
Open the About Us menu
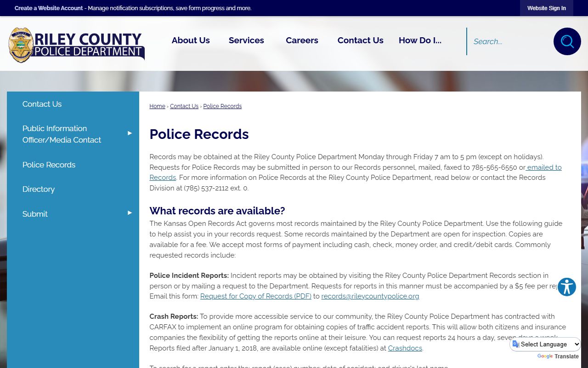coord(191,40)
